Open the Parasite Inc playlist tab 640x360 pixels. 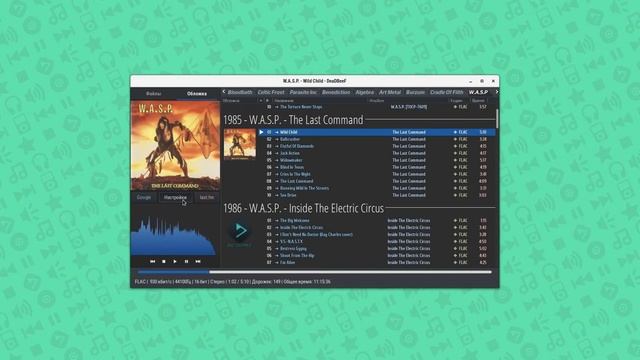tap(303, 92)
